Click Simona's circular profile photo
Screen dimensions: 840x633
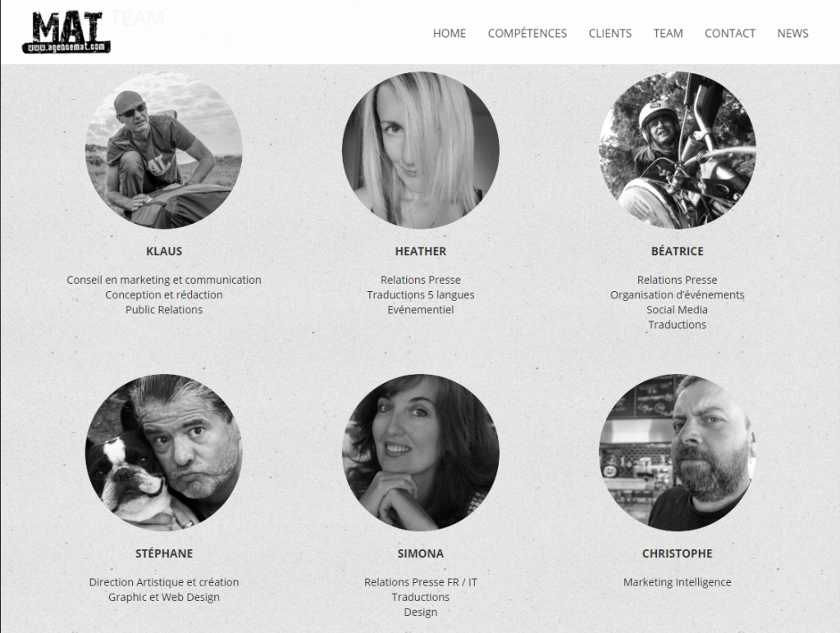[421, 453]
